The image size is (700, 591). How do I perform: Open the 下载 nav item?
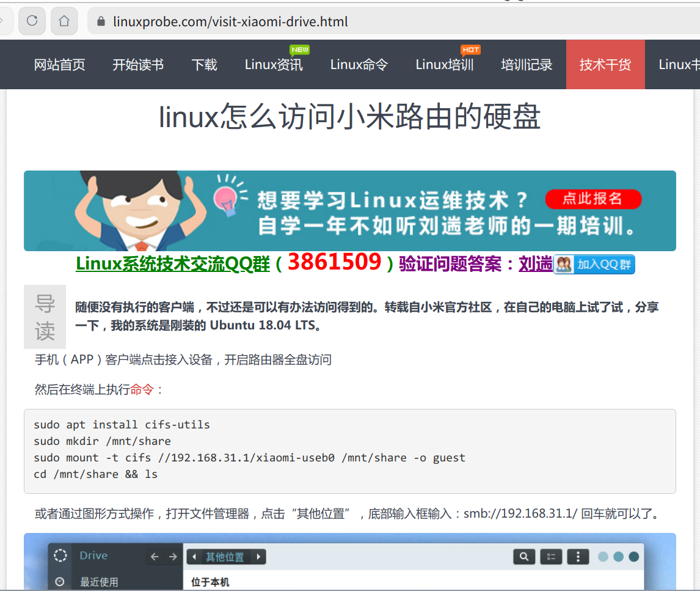pyautogui.click(x=204, y=65)
